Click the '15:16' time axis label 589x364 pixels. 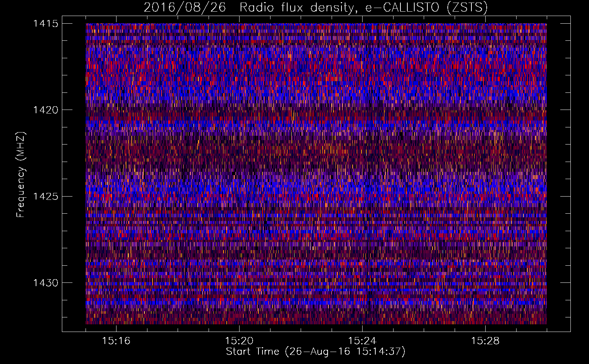116,341
